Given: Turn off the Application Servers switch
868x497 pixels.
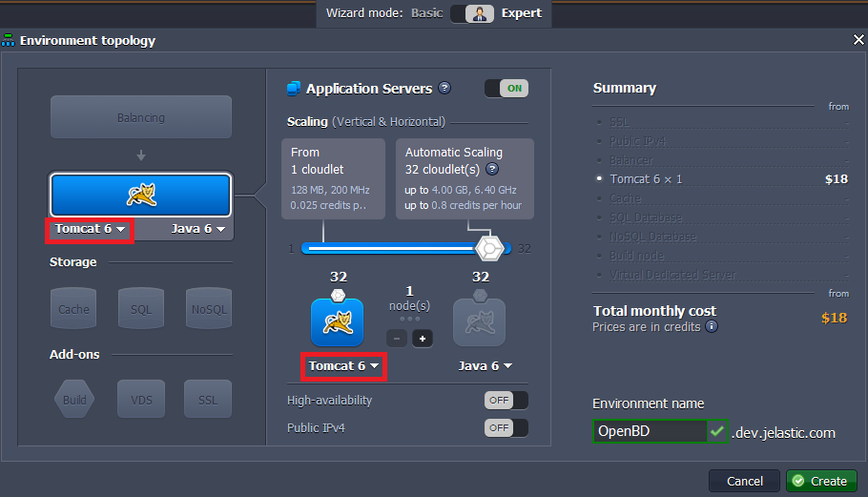Looking at the screenshot, I should 506,89.
